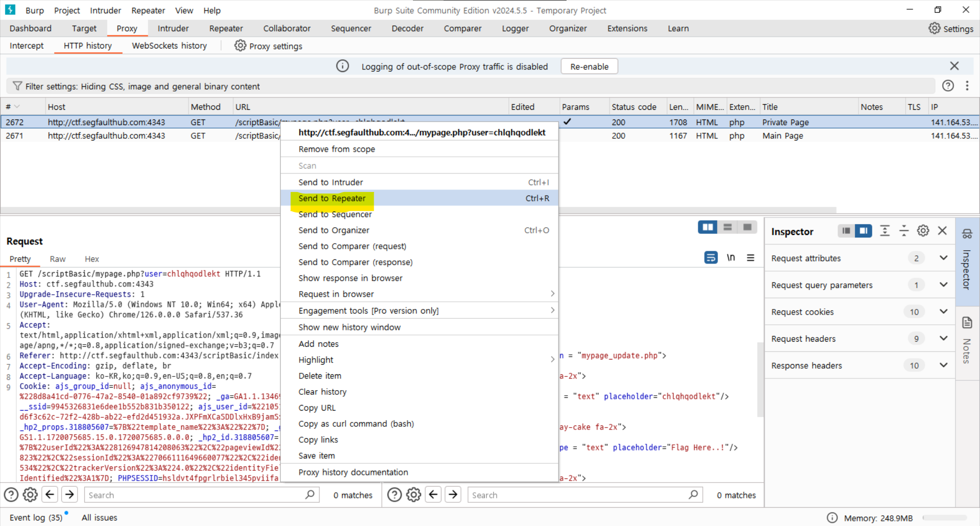980x526 pixels.
Task: Choose Delete item from context menu
Action: coord(419,376)
